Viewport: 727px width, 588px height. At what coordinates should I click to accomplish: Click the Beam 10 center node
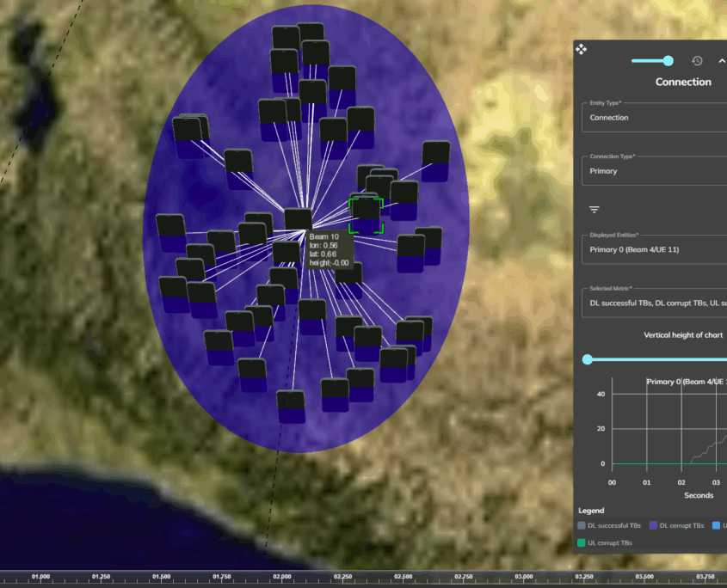[x=298, y=219]
